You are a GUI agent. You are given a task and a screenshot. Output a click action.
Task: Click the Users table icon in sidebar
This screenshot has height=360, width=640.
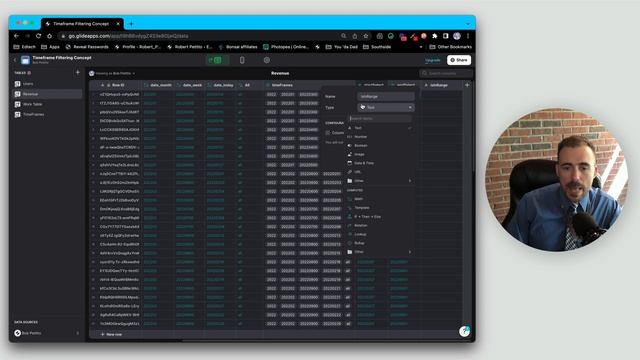pyautogui.click(x=18, y=84)
